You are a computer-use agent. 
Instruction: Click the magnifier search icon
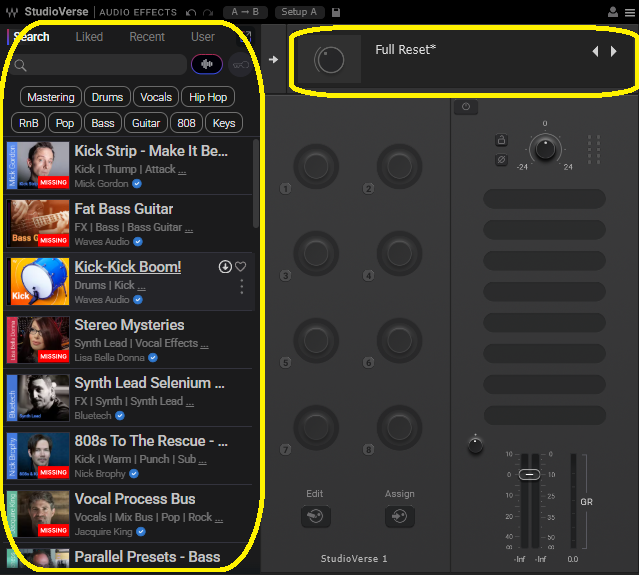[20, 65]
